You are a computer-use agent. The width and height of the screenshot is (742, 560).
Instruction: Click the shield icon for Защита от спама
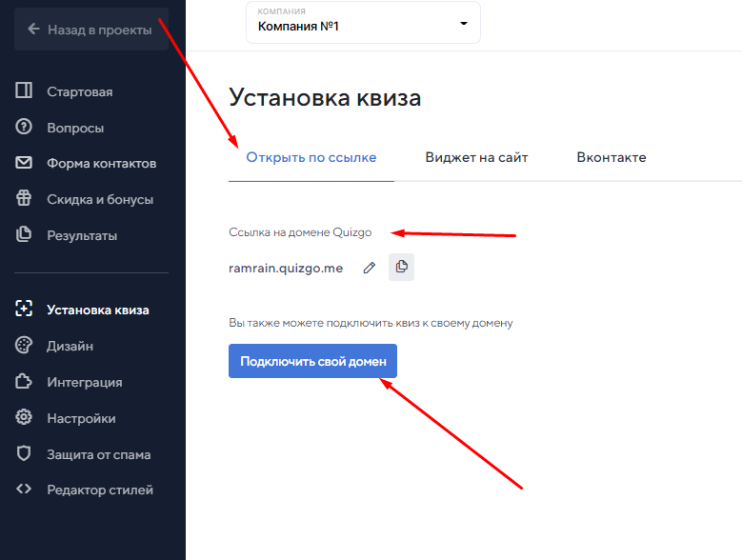25,454
